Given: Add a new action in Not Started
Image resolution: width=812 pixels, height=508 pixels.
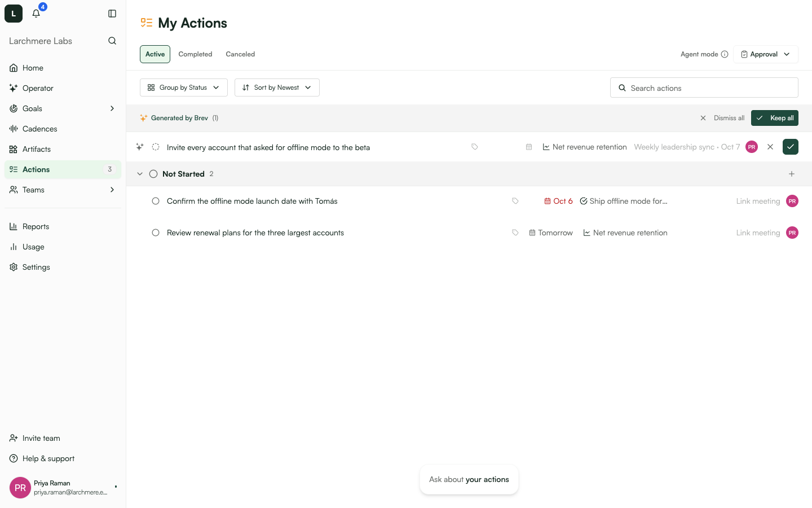Looking at the screenshot, I should [x=792, y=174].
